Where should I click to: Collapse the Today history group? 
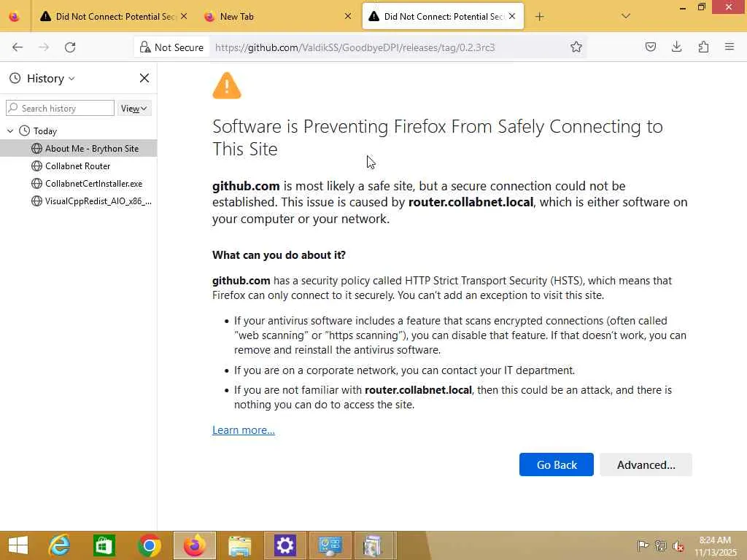click(10, 131)
